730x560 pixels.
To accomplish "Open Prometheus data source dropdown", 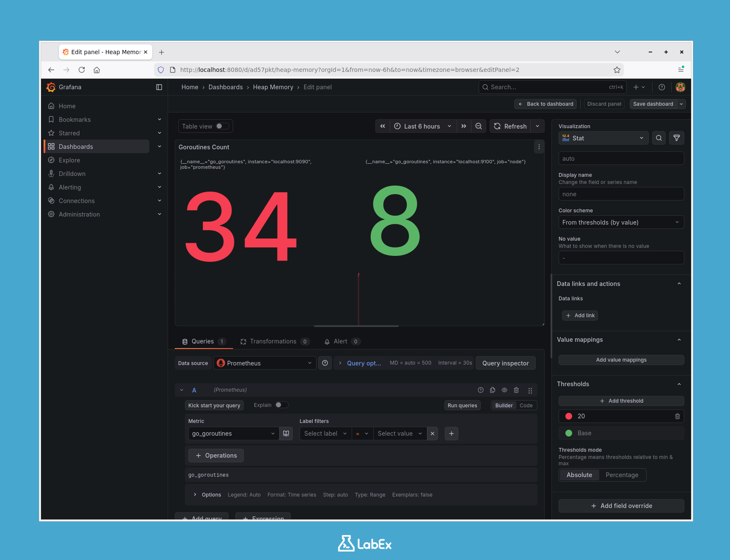I will click(265, 363).
